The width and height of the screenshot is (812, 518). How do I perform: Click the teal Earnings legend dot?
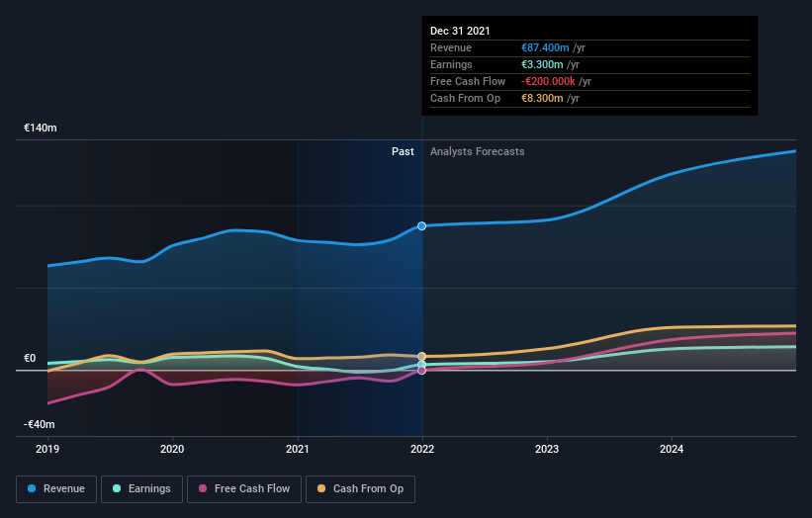117,488
